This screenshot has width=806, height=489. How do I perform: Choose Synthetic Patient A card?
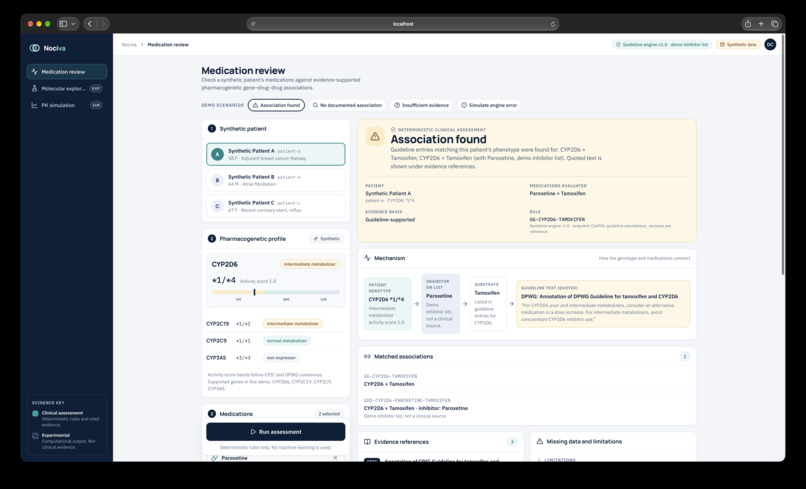pos(276,154)
